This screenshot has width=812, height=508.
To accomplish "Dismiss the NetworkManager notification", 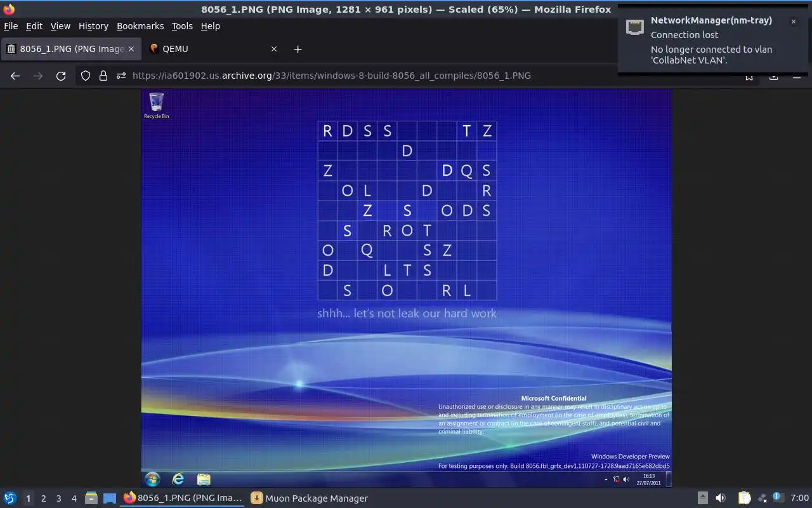I will [793, 22].
